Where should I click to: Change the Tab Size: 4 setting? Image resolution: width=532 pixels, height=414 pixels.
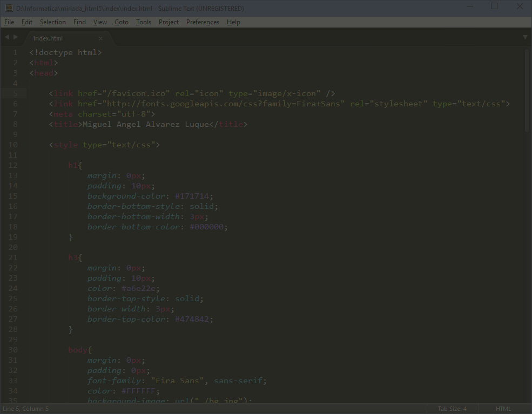pyautogui.click(x=452, y=409)
